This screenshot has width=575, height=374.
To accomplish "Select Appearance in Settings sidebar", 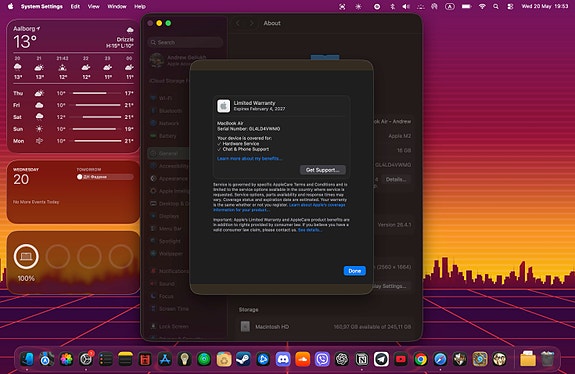I will pyautogui.click(x=172, y=179).
